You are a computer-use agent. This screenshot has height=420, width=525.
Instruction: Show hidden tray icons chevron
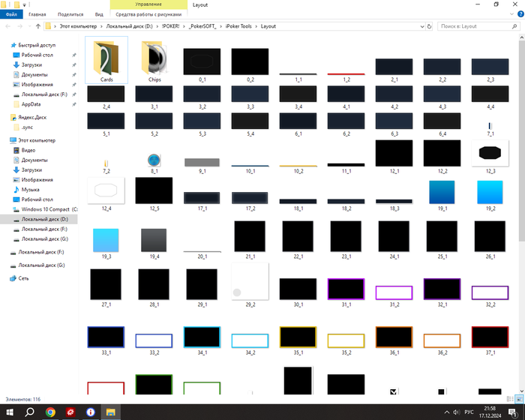coord(447,412)
